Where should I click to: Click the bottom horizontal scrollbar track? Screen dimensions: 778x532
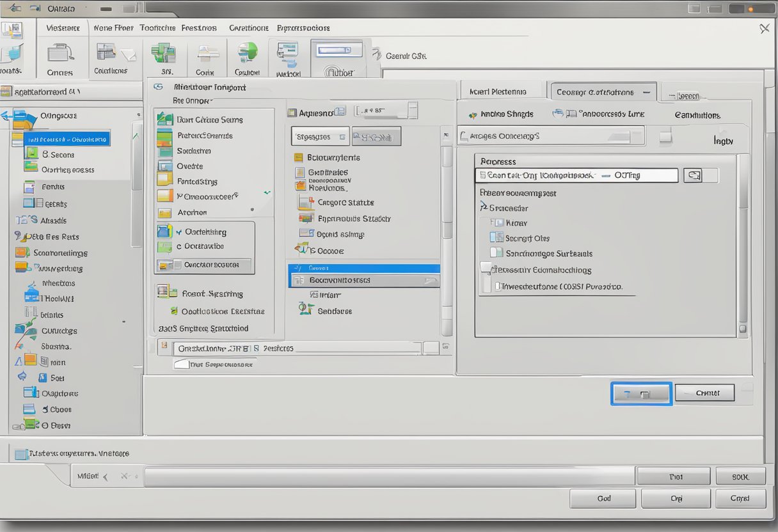click(389, 477)
